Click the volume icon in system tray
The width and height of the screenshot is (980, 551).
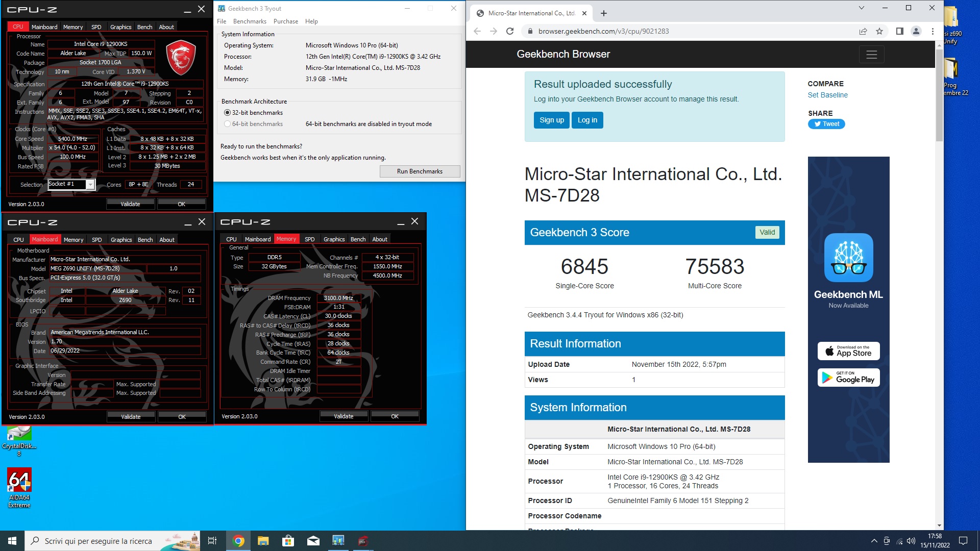(x=911, y=541)
